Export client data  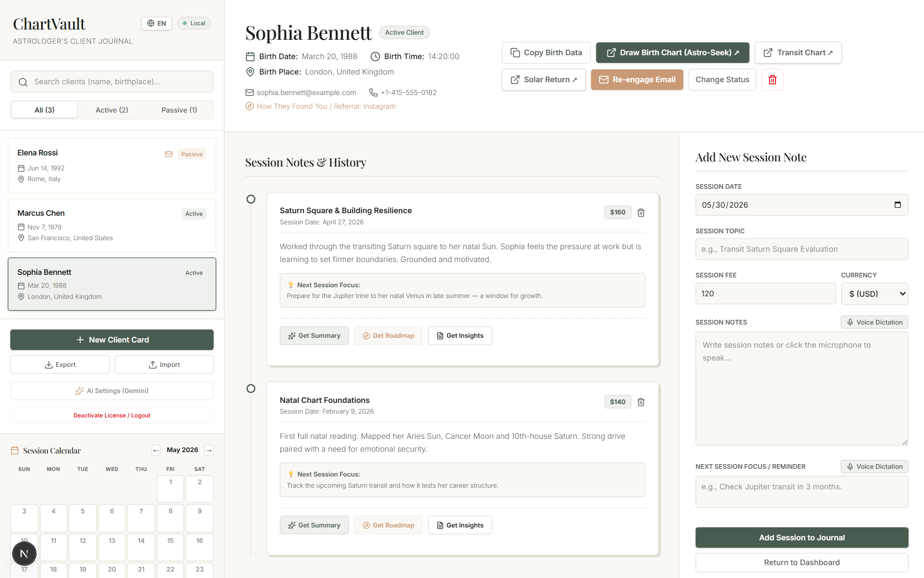(60, 365)
